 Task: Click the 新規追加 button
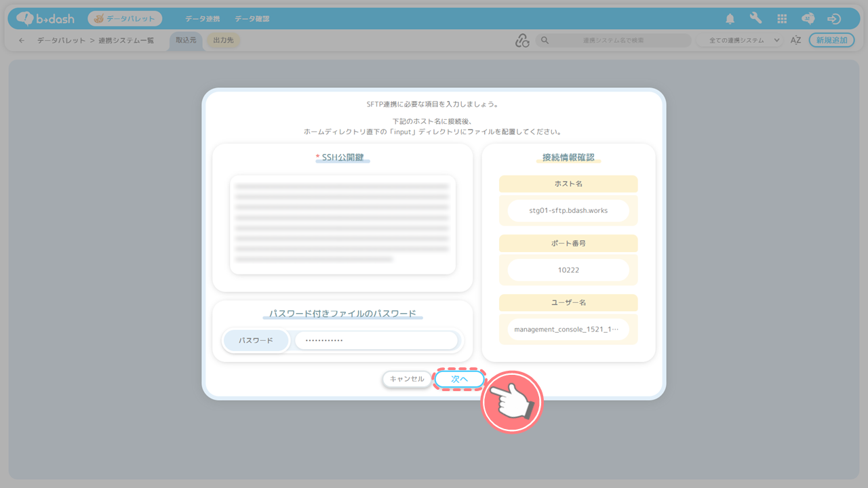pos(831,41)
